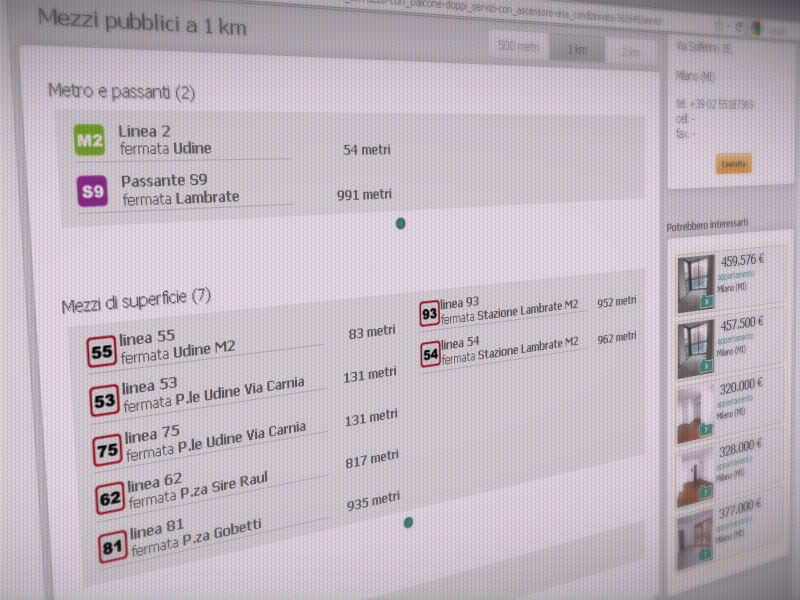Image resolution: width=800 pixels, height=600 pixels.
Task: Click the Passante S9 label
Action: tap(164, 181)
